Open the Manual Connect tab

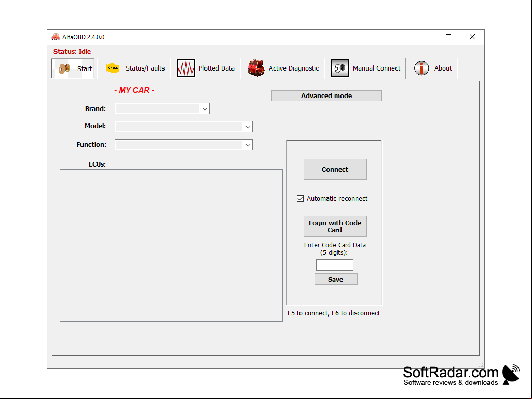coord(365,68)
